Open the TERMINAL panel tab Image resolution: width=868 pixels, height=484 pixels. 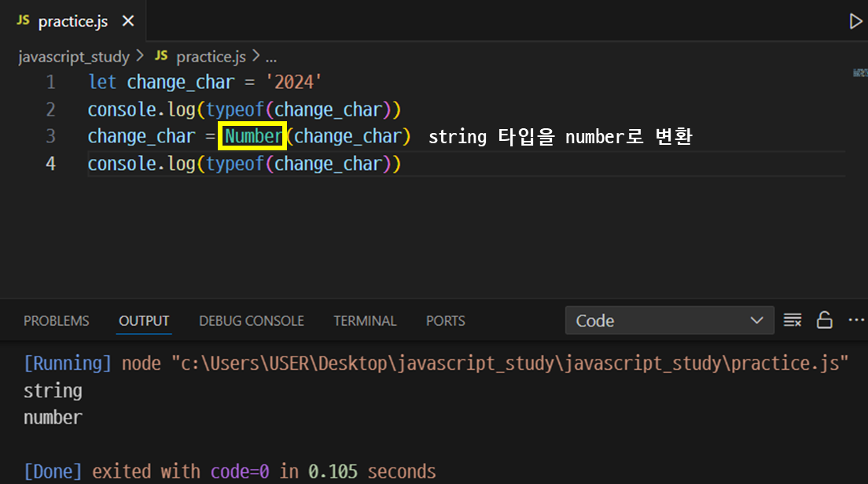coord(365,321)
